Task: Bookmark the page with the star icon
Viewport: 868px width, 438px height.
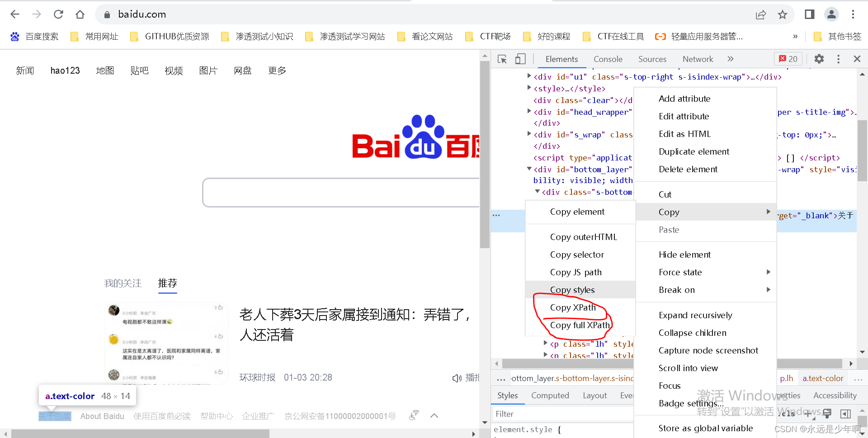Action: (783, 14)
